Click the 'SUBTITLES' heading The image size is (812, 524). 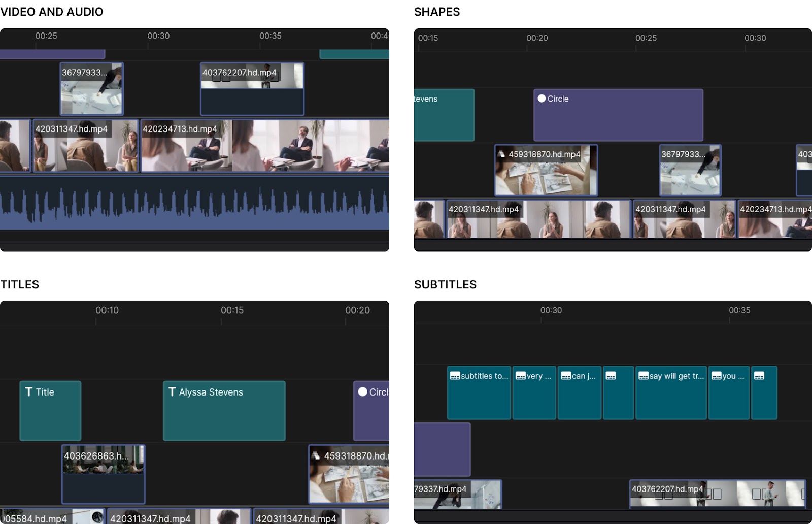point(446,284)
